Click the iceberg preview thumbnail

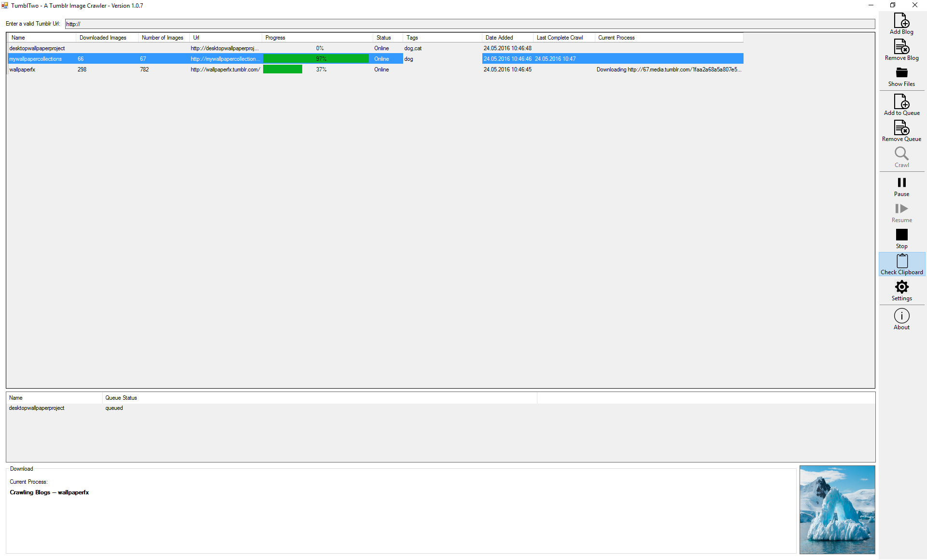coord(837,510)
